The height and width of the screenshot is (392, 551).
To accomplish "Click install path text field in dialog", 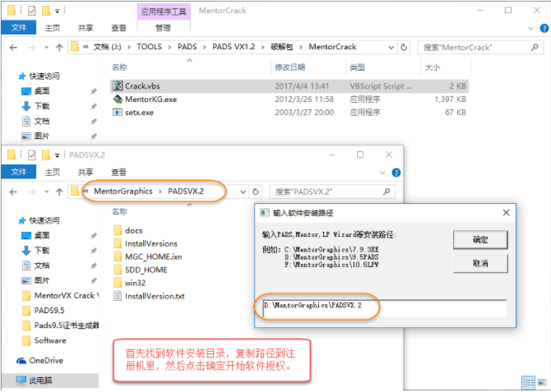I will tap(384, 308).
